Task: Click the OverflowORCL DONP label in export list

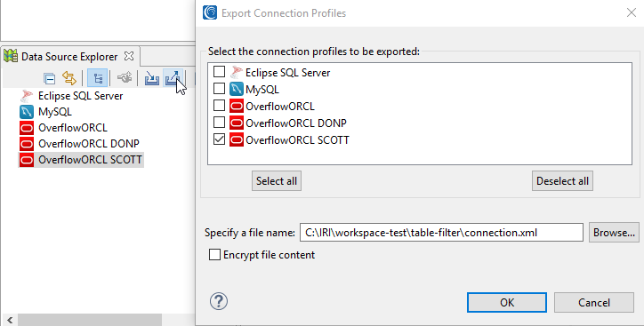Action: point(296,123)
